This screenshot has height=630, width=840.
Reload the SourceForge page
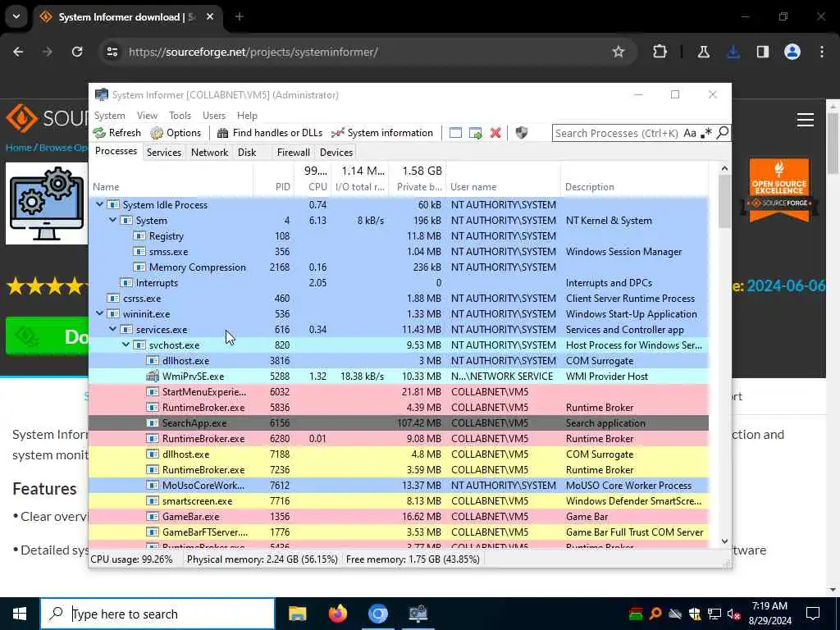tap(77, 52)
